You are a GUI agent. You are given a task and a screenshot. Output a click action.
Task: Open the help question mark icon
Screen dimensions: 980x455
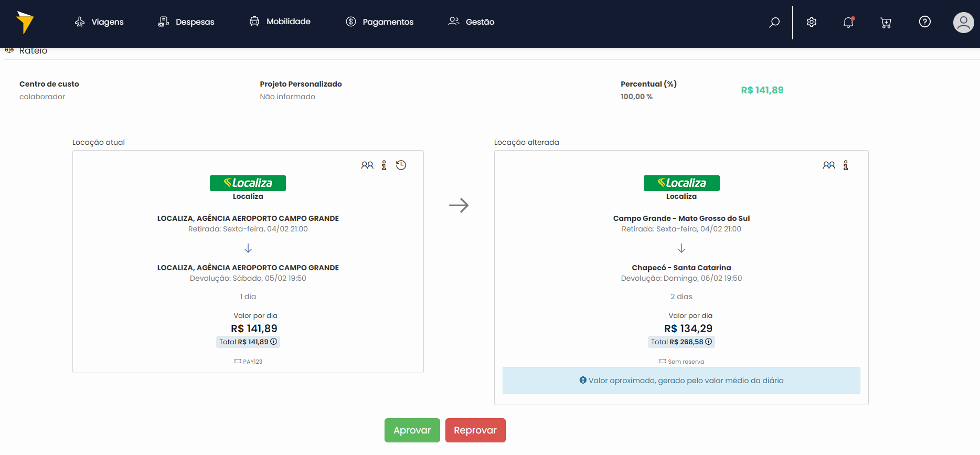pos(925,22)
